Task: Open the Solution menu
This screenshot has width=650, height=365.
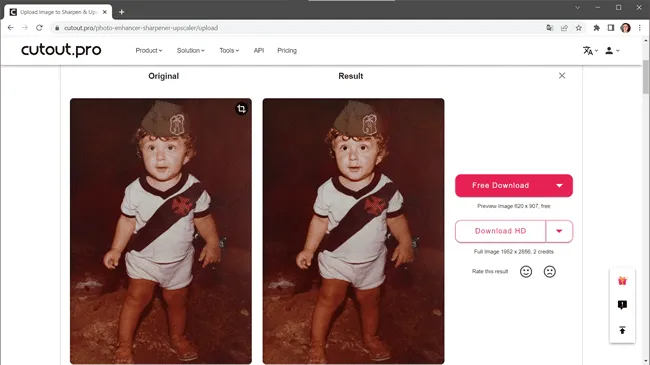Action: tap(190, 51)
